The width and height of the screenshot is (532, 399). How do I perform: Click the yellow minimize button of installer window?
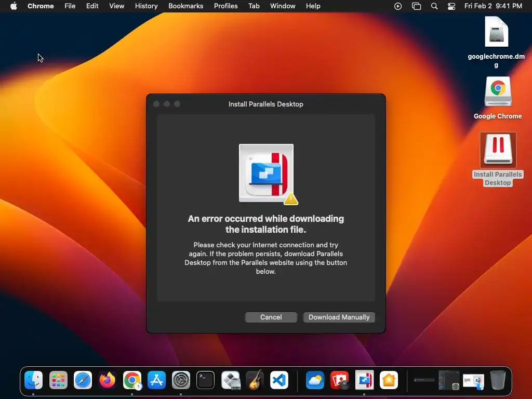coord(167,104)
